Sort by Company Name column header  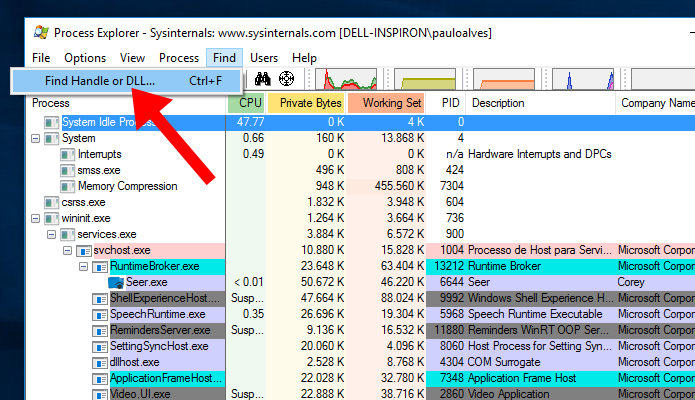[656, 103]
